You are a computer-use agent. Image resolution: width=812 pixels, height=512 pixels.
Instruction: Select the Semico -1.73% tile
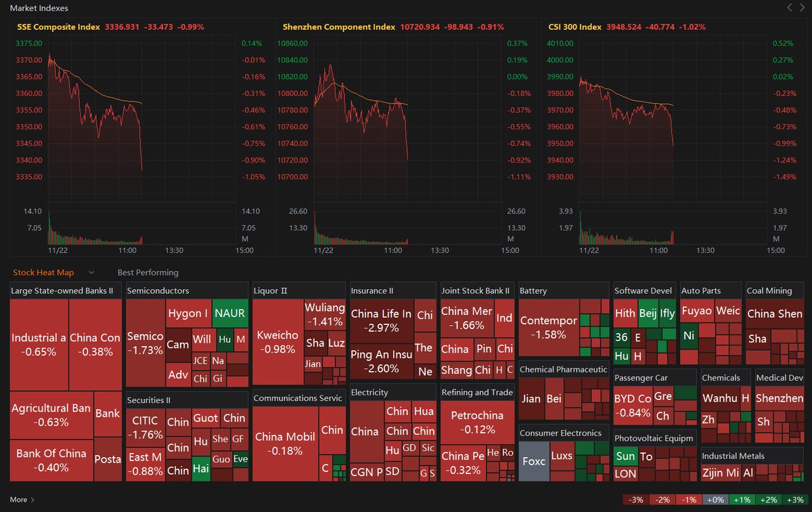[145, 343]
